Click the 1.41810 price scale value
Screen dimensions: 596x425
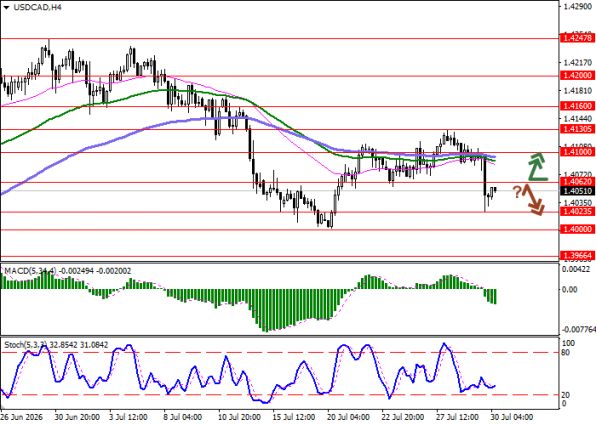577,90
